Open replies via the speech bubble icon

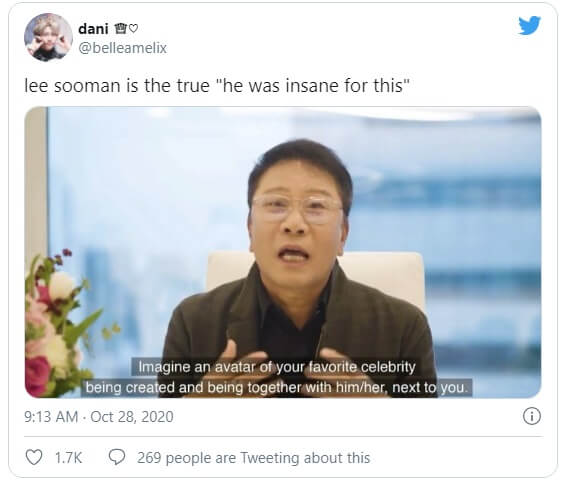117,457
